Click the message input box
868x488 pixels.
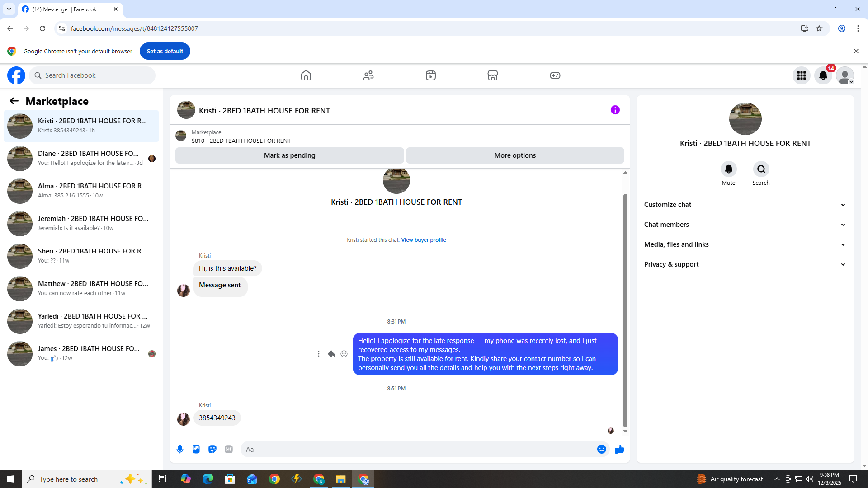point(419,449)
